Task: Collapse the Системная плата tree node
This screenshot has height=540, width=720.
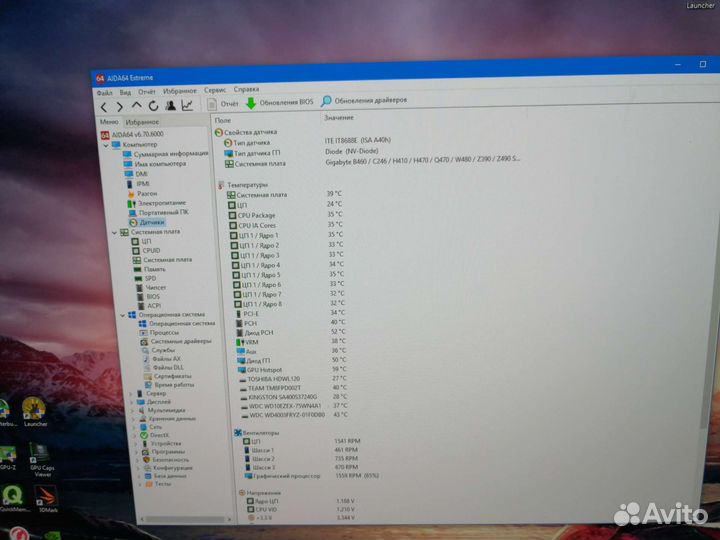Action: pyautogui.click(x=115, y=232)
